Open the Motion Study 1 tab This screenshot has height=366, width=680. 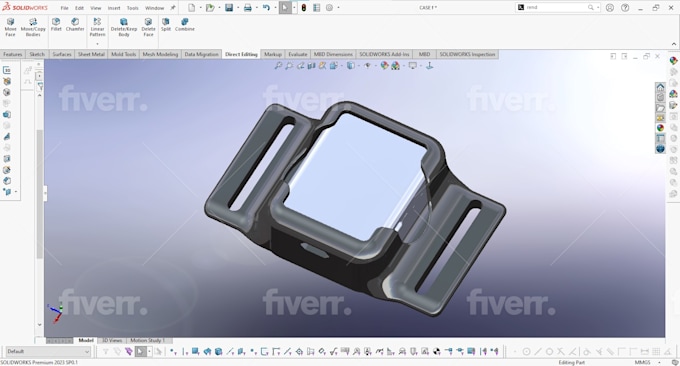pyautogui.click(x=148, y=340)
